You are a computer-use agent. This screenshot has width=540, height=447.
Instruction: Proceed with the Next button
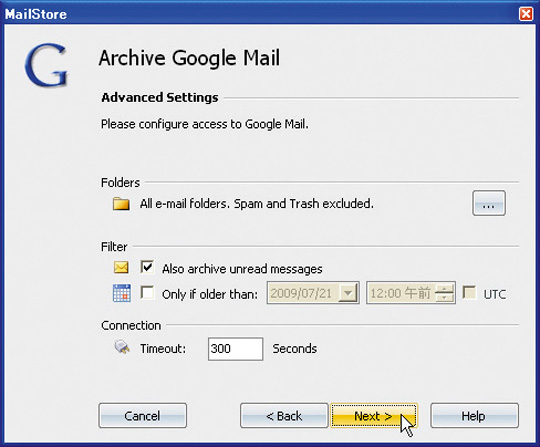click(x=374, y=416)
